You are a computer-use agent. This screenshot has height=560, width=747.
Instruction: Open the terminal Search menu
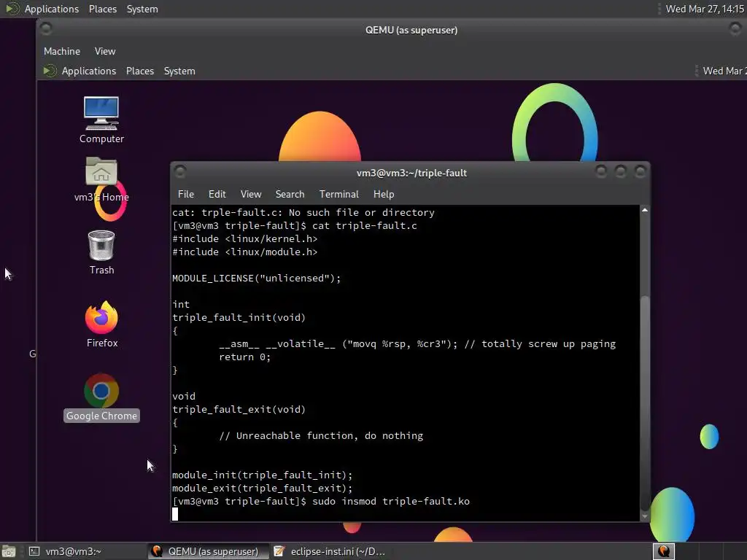(x=290, y=194)
